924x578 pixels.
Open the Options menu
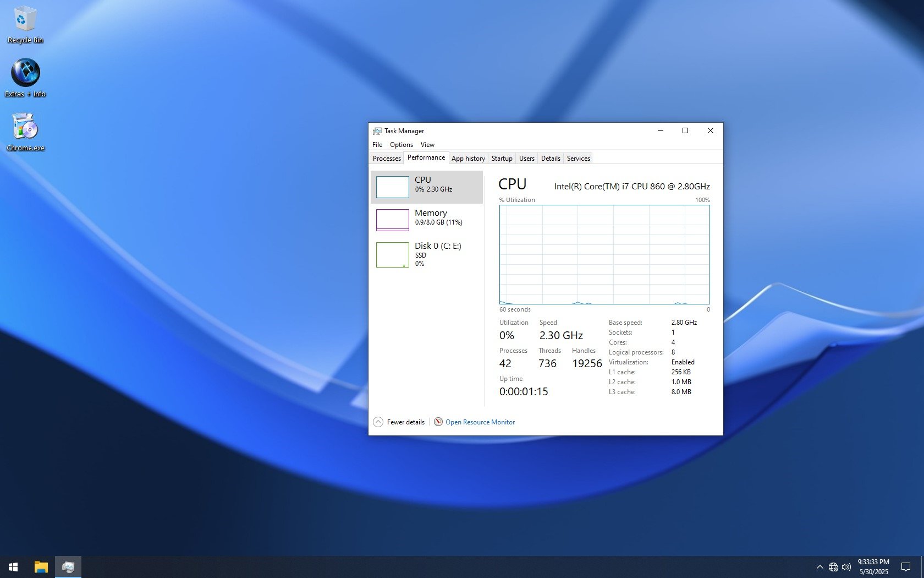pos(401,145)
